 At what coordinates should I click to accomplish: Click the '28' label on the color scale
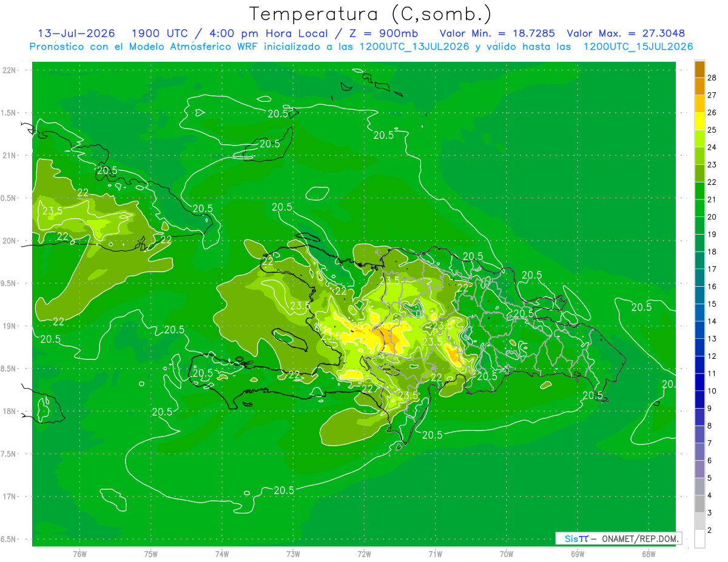pyautogui.click(x=713, y=78)
